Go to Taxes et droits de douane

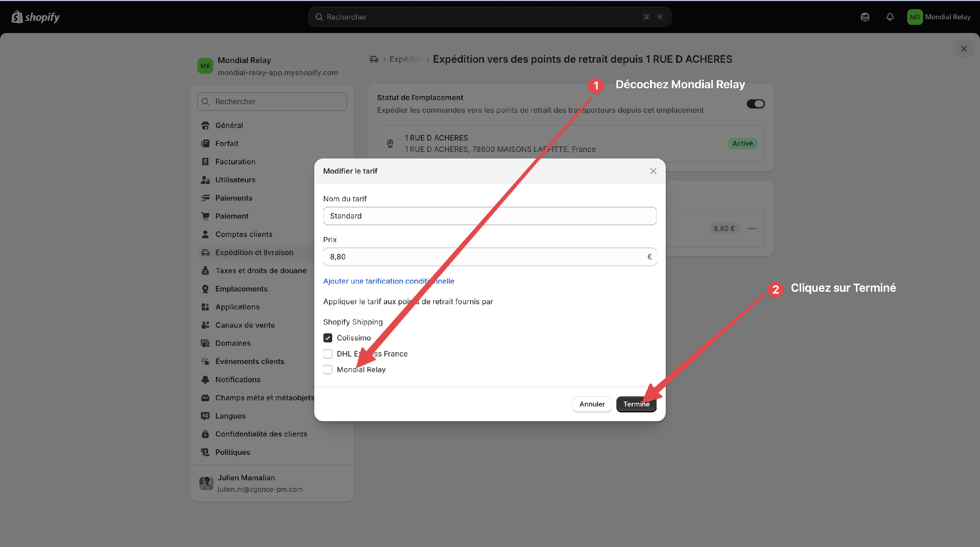pos(261,270)
